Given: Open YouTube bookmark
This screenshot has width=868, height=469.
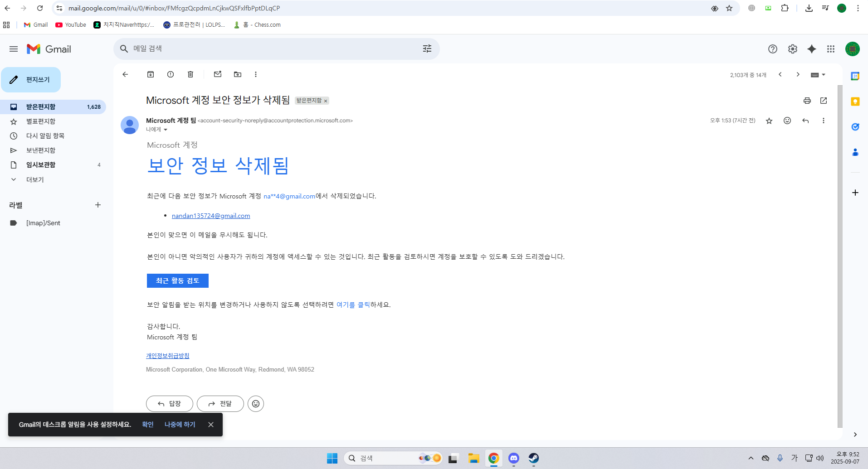Looking at the screenshot, I should pos(71,25).
